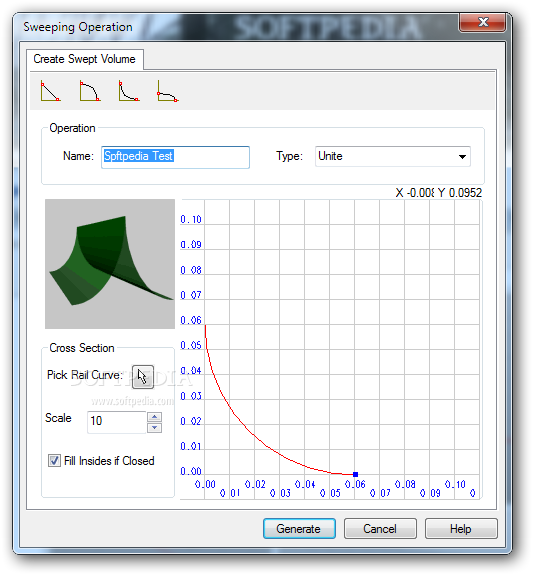Switch to the Create Swept Volume tab

point(84,59)
